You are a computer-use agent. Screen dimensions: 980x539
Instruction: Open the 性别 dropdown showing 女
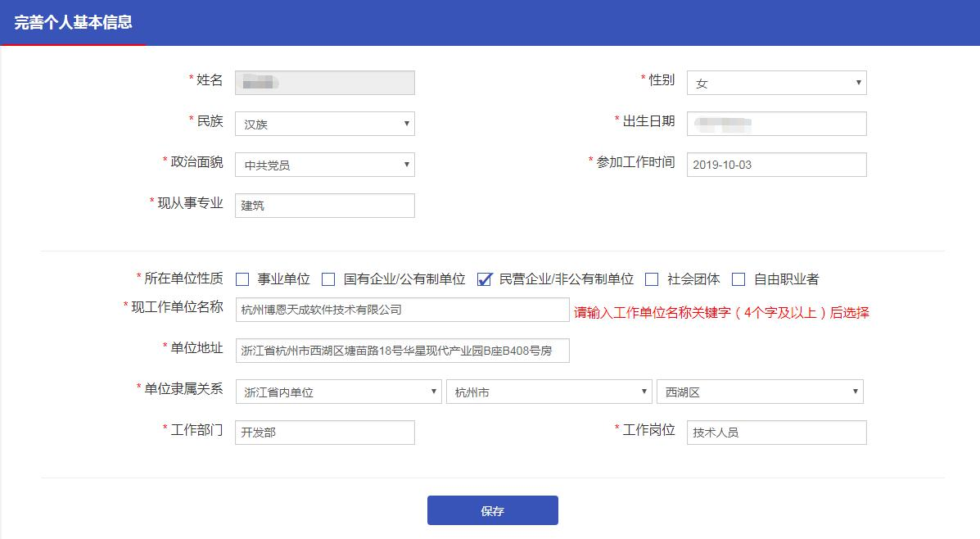click(775, 82)
